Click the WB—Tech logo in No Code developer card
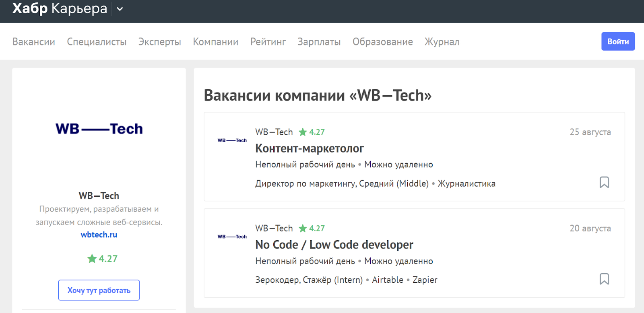 (x=232, y=237)
